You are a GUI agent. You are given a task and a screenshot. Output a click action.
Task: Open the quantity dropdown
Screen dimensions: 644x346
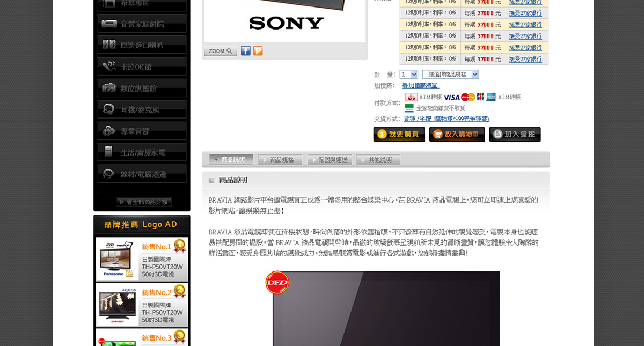[x=409, y=75]
